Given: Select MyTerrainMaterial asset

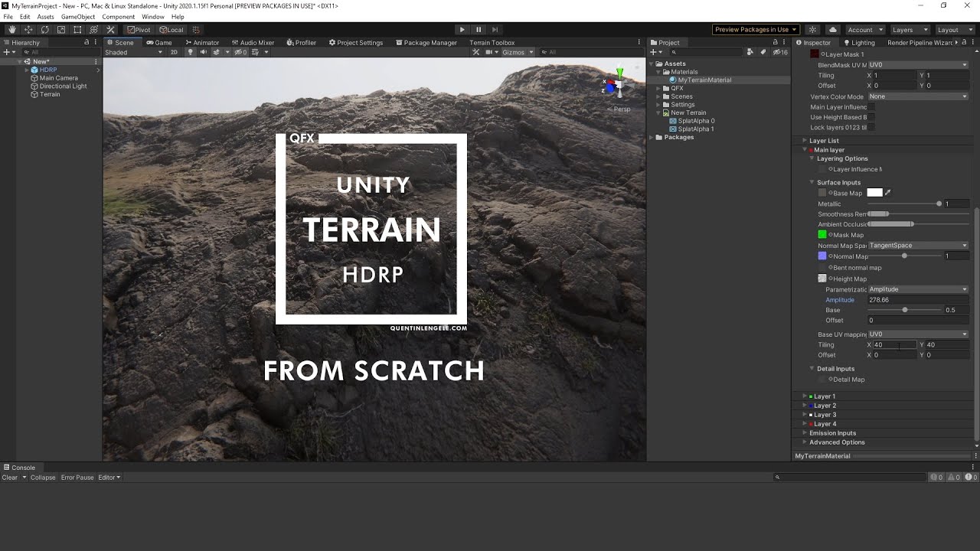Looking at the screenshot, I should (704, 80).
